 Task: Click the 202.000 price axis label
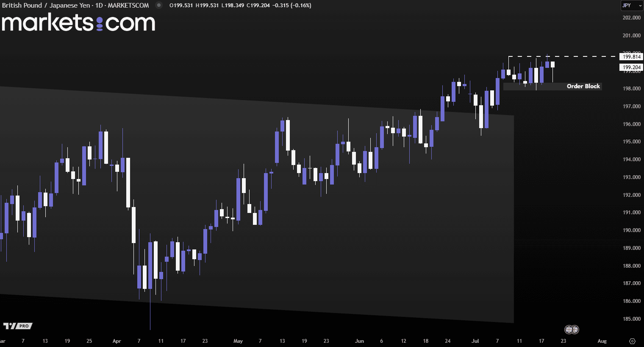pyautogui.click(x=631, y=18)
